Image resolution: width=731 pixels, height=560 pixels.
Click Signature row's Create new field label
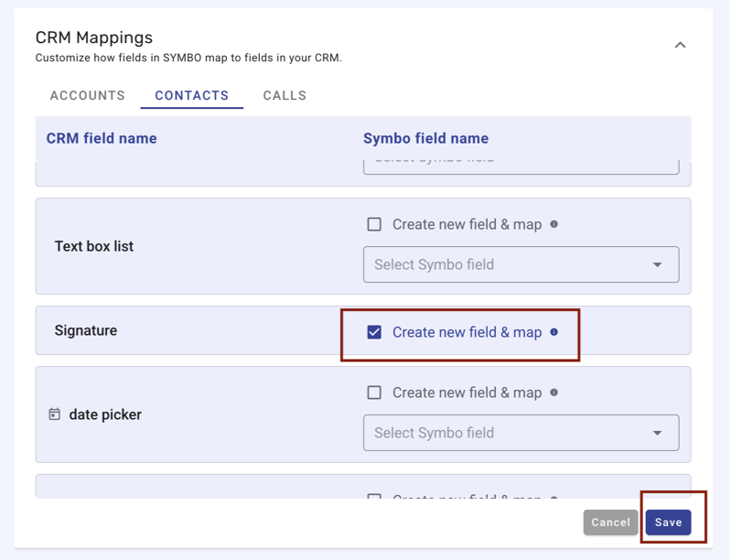pyautogui.click(x=468, y=332)
